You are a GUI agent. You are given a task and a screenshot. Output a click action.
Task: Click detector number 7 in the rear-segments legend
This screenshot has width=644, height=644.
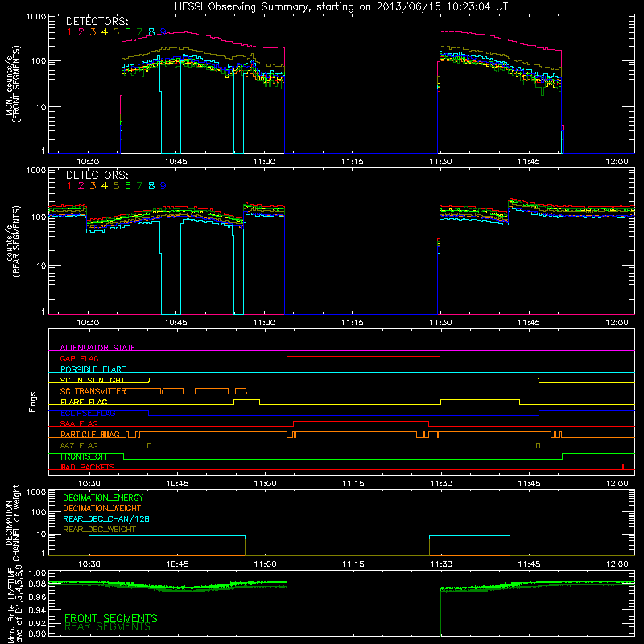click(139, 186)
